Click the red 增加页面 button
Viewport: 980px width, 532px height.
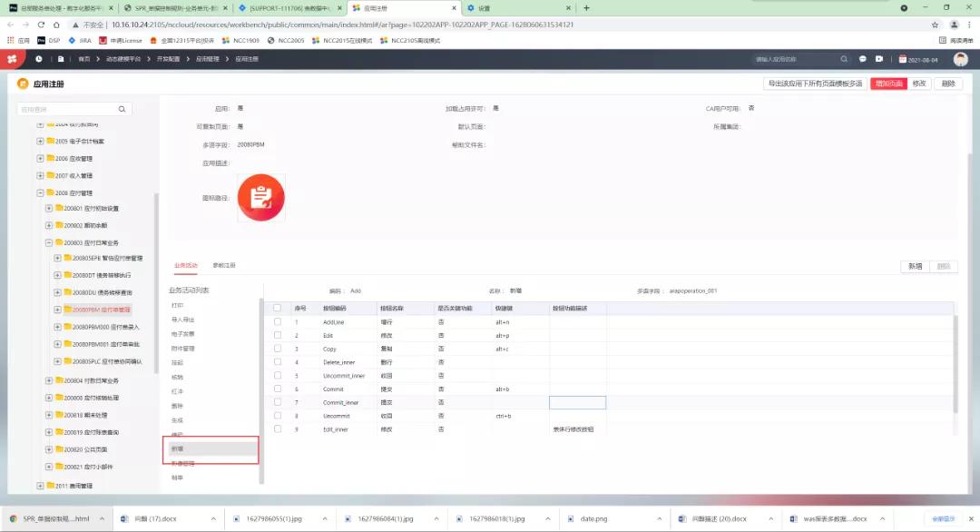tap(888, 84)
